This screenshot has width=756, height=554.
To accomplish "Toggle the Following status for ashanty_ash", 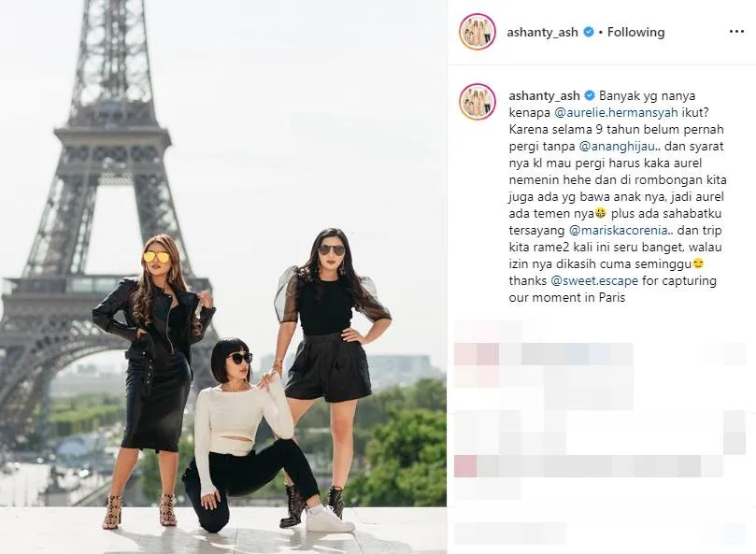I will 635,33.
